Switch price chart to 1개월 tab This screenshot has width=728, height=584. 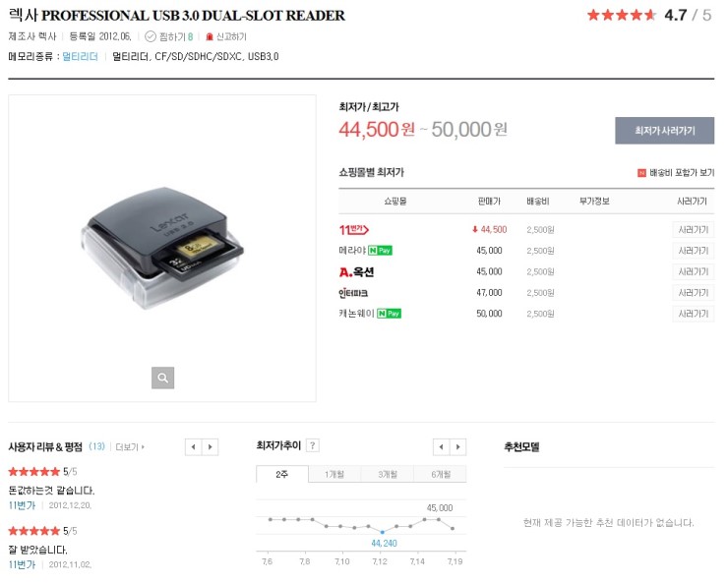coord(334,474)
